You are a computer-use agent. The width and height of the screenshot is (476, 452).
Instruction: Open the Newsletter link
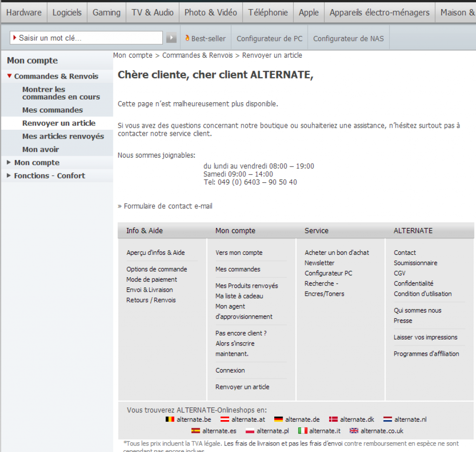tap(319, 263)
